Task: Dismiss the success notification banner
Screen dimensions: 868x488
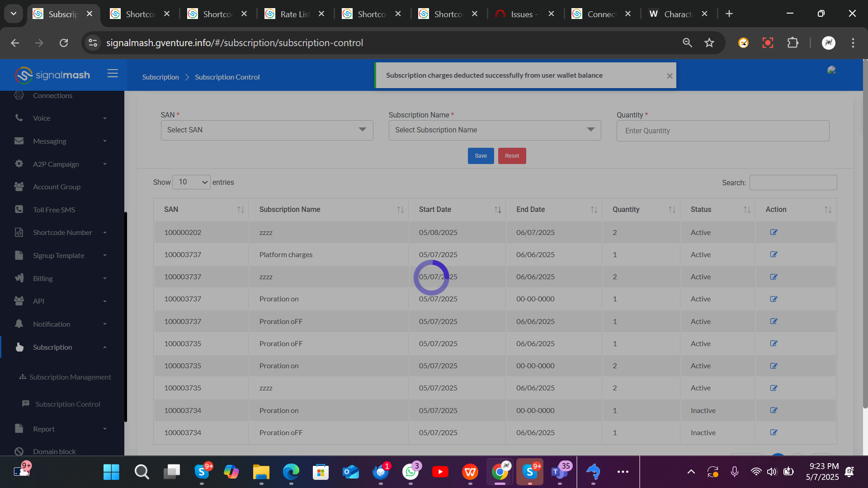Action: pos(670,76)
